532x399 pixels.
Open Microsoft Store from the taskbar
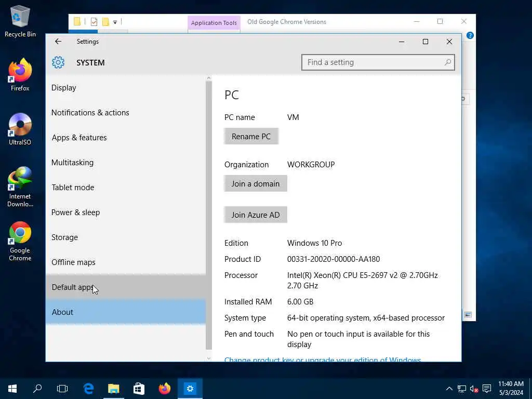(x=139, y=389)
